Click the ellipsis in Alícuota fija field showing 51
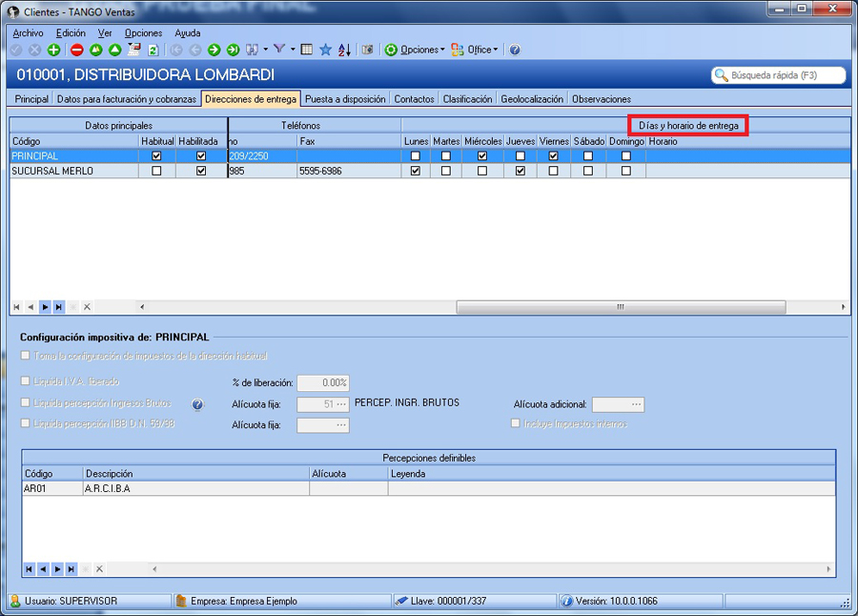The height and width of the screenshot is (616, 858). [x=341, y=404]
